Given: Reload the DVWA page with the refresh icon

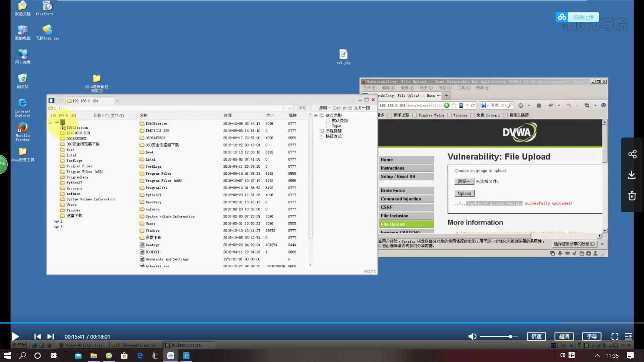Looking at the screenshot, I should click(473, 105).
